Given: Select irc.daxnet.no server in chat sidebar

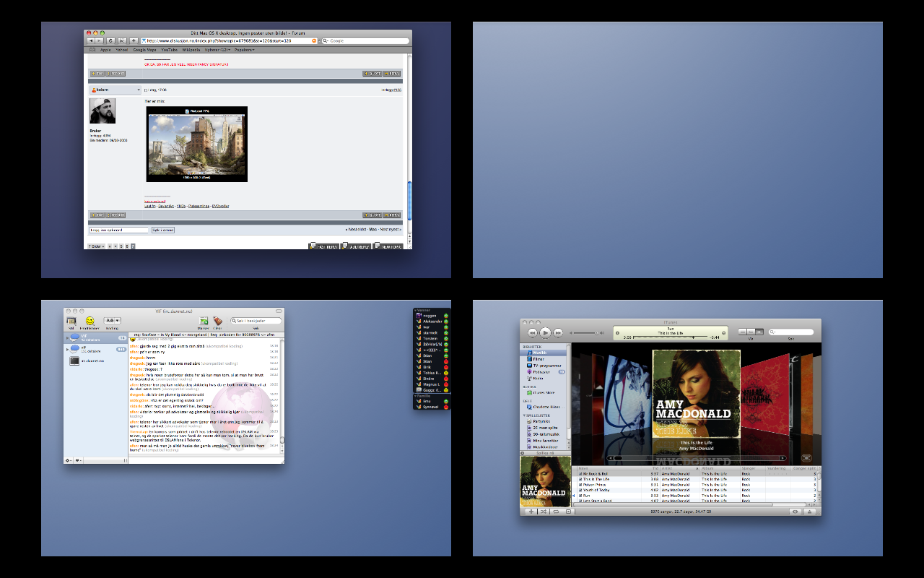Looking at the screenshot, I should [x=97, y=361].
